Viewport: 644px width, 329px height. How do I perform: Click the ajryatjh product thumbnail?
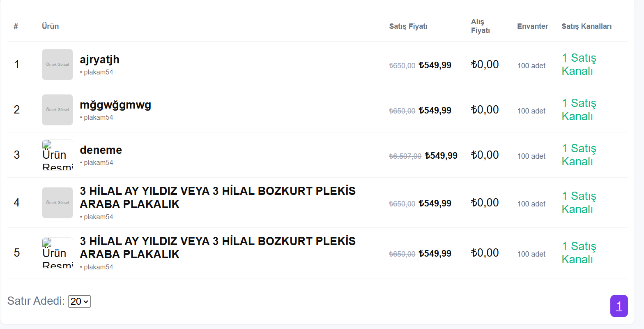point(57,65)
